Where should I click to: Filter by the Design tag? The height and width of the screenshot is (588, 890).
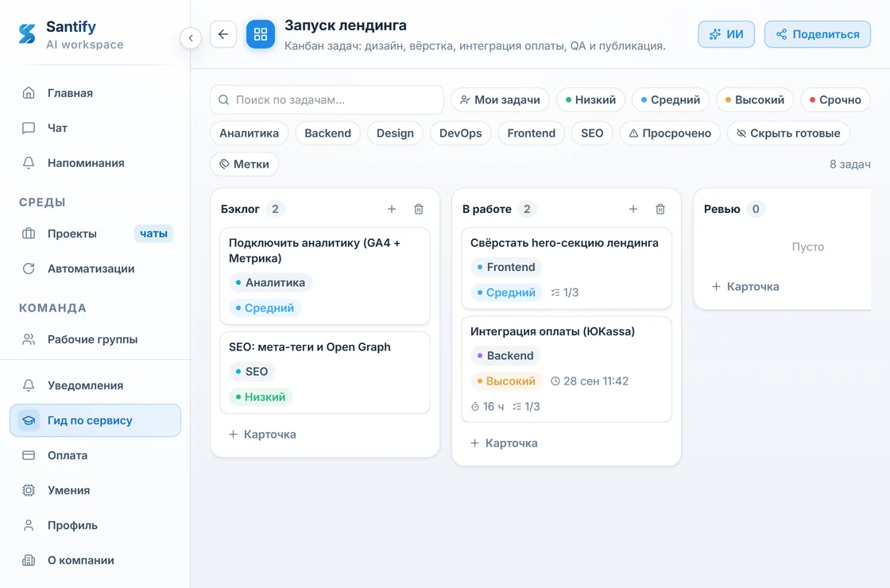pyautogui.click(x=395, y=133)
